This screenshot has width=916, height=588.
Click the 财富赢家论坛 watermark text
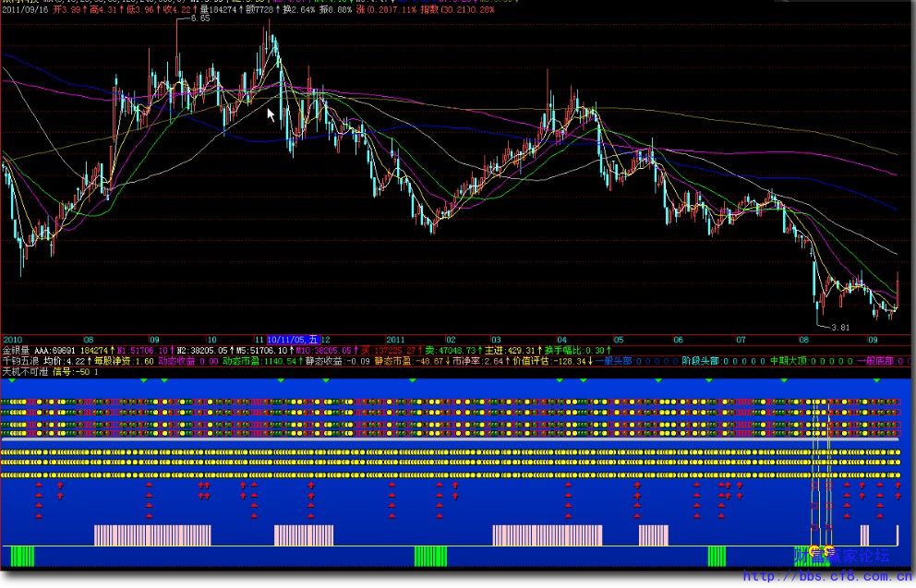click(850, 556)
